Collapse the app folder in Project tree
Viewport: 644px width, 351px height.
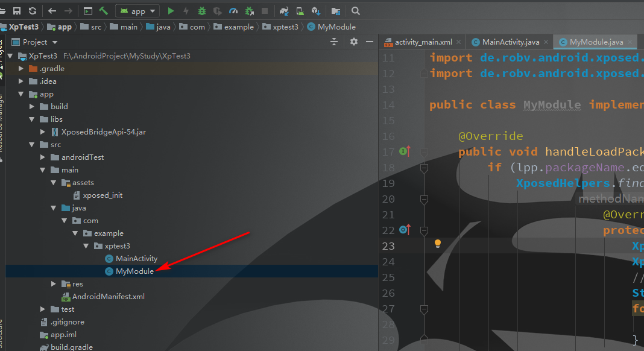pos(20,94)
